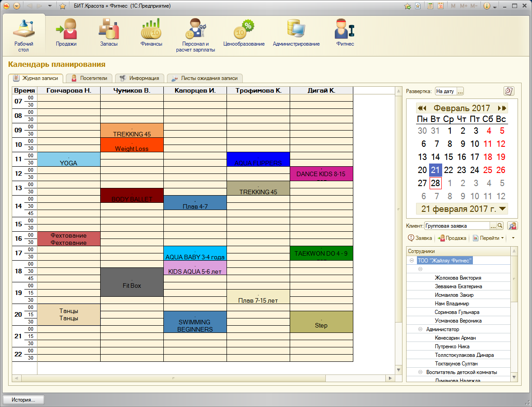Open the Продажи section
Viewport: 532px width, 407px height.
66,33
